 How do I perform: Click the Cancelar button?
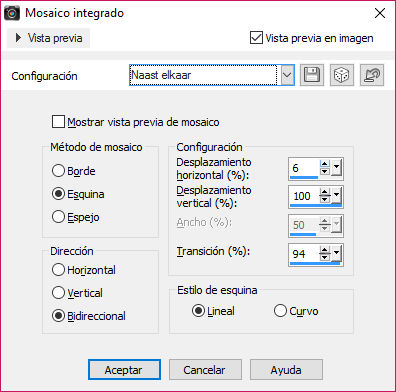205,370
